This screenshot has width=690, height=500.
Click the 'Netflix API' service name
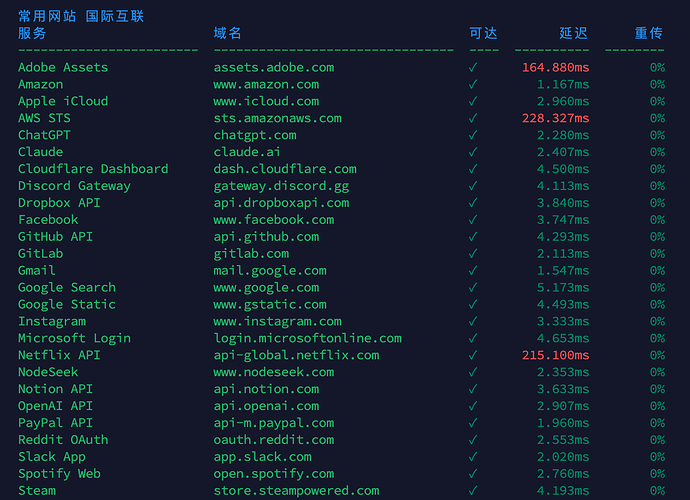[59, 355]
